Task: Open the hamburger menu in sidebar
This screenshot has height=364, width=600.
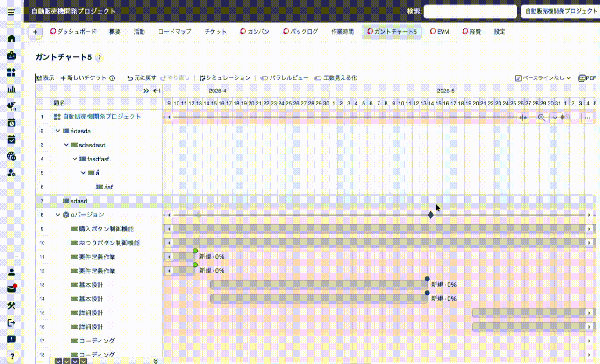Action: tap(12, 12)
